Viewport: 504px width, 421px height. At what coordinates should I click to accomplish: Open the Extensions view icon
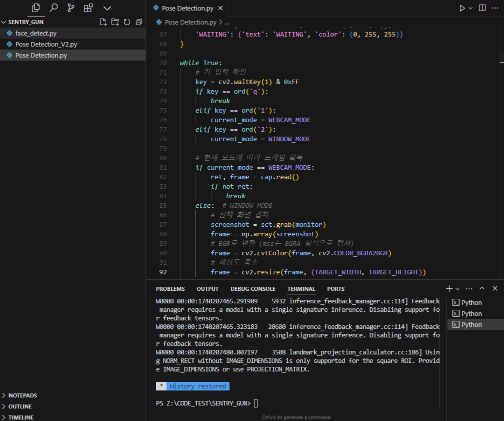pyautogui.click(x=88, y=8)
